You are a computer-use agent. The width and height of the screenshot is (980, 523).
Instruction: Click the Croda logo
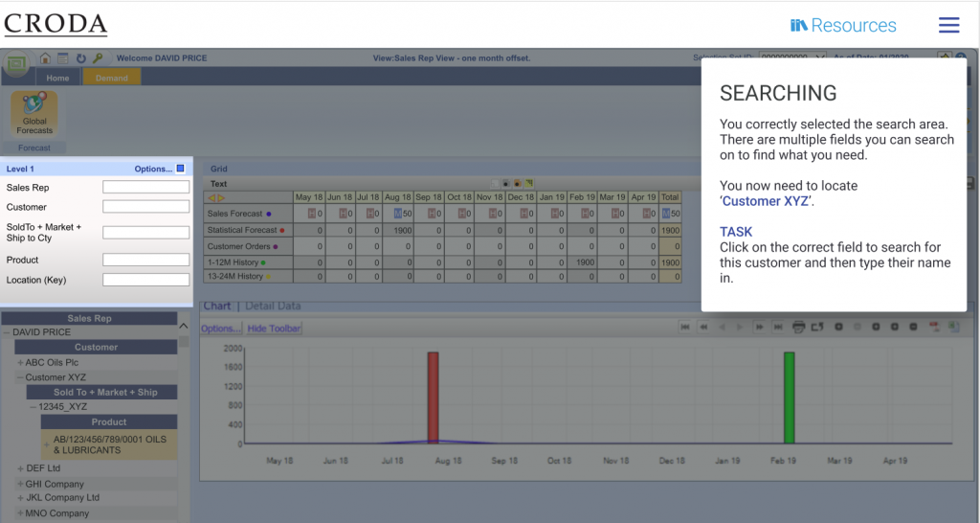(56, 24)
